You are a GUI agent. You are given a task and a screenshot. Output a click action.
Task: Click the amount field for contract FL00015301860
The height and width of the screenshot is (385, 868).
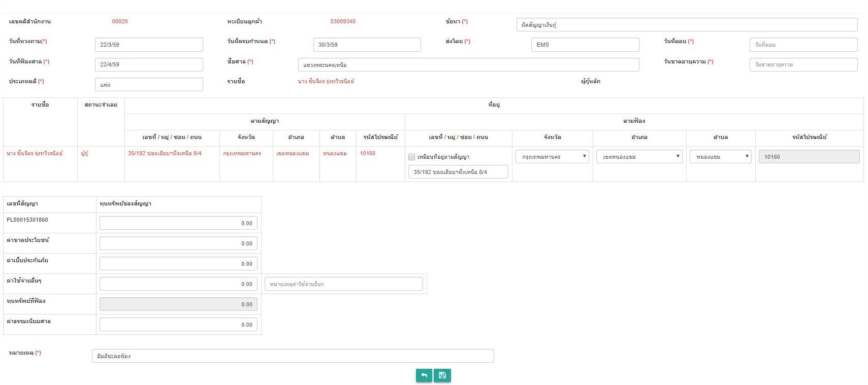pyautogui.click(x=178, y=223)
